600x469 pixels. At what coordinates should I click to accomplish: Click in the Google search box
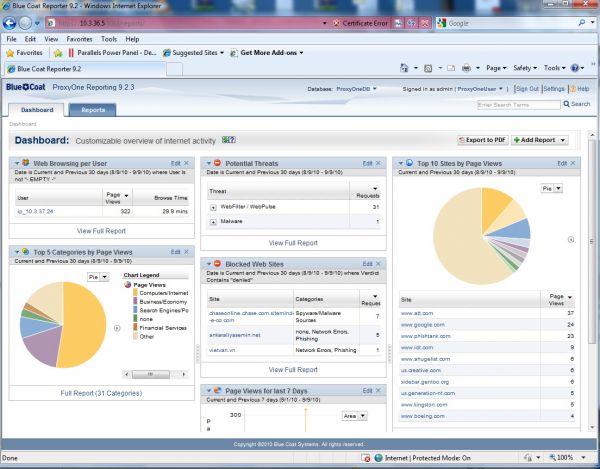coord(511,23)
